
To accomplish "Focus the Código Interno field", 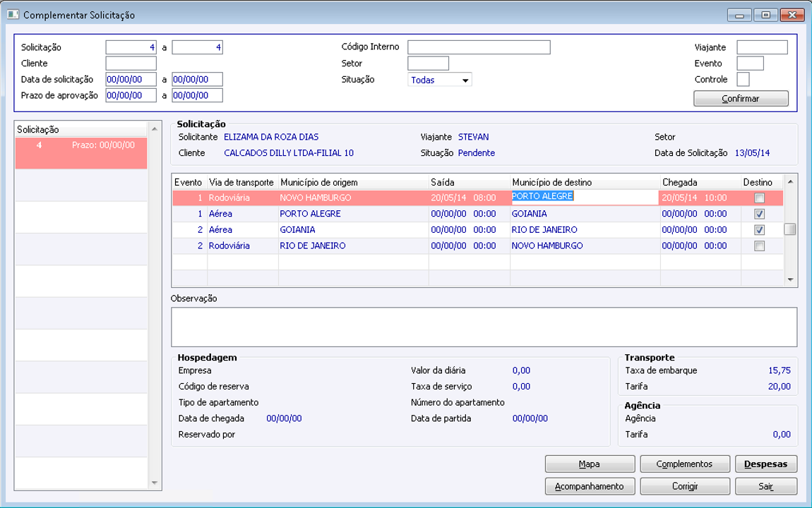I will tap(478, 47).
